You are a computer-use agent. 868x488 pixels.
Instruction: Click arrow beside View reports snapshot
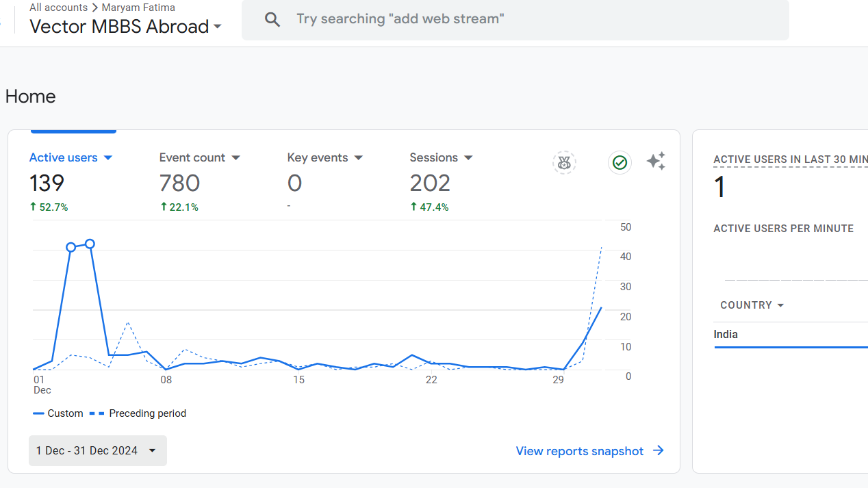pyautogui.click(x=659, y=450)
